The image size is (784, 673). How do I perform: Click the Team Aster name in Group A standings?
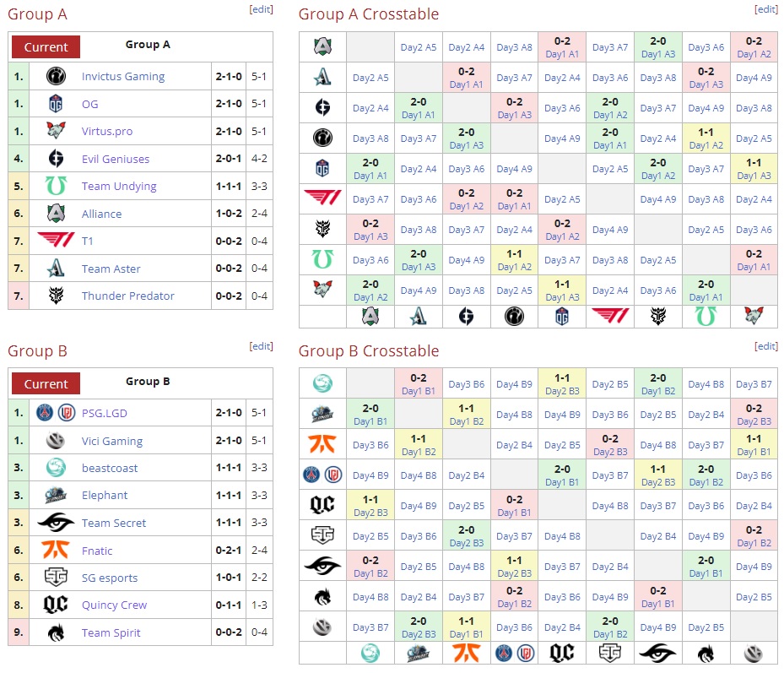coord(111,269)
